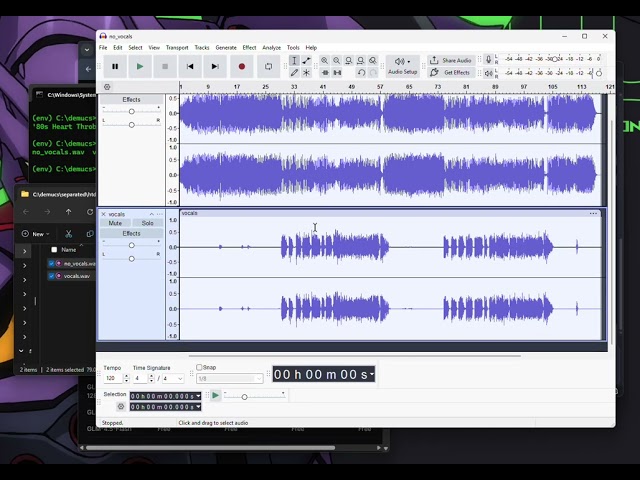Viewport: 640px width, 480px height.
Task: Solo the vocals track
Action: pos(147,223)
